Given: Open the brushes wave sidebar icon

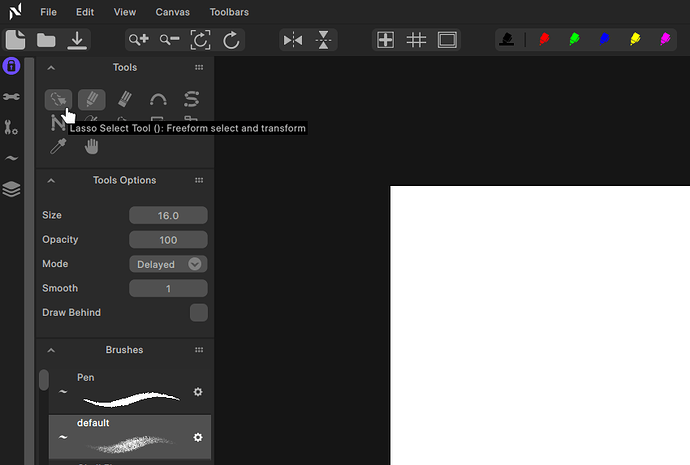Looking at the screenshot, I should point(11,158).
